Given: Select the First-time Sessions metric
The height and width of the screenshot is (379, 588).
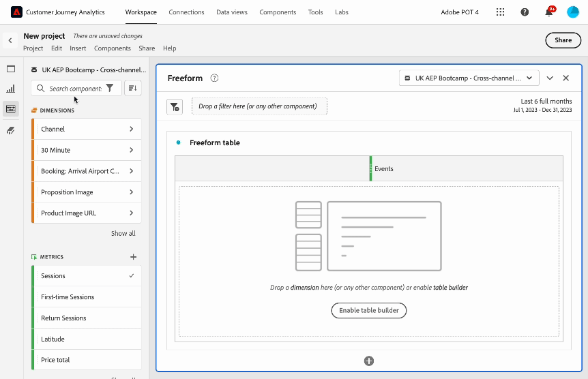Looking at the screenshot, I should click(x=87, y=297).
